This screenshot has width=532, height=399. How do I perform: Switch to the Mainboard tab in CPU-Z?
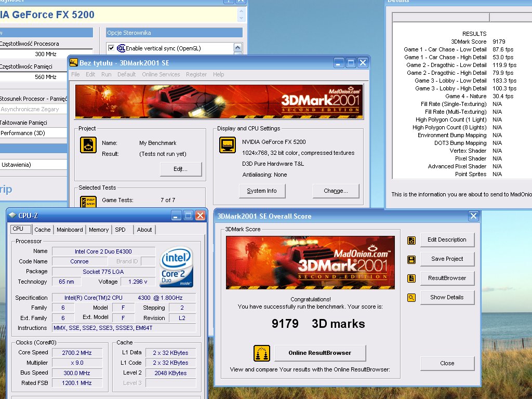click(x=70, y=230)
